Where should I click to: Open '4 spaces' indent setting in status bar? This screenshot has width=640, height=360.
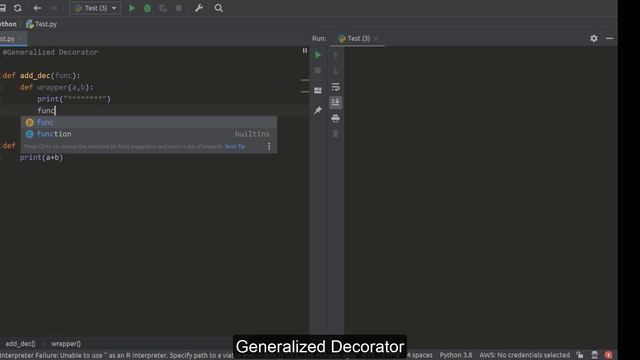tap(419, 355)
